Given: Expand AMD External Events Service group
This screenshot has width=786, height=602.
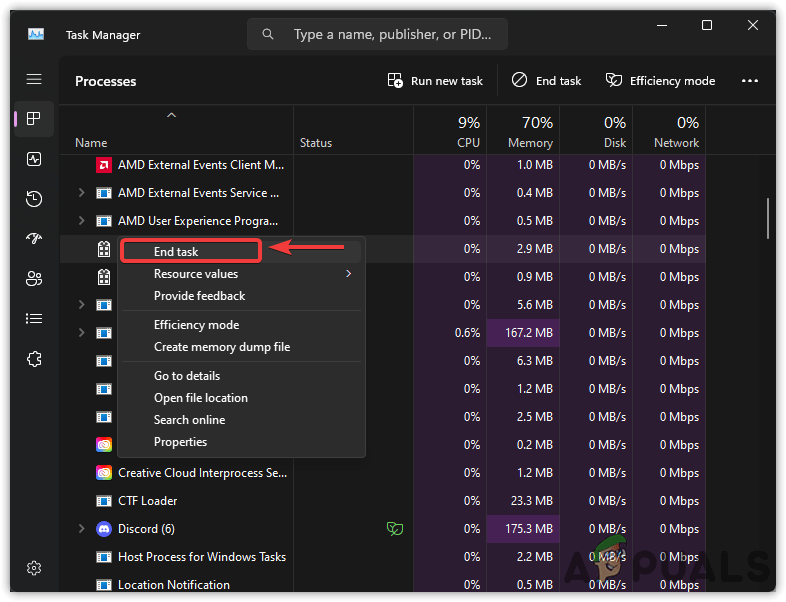Looking at the screenshot, I should click(81, 193).
